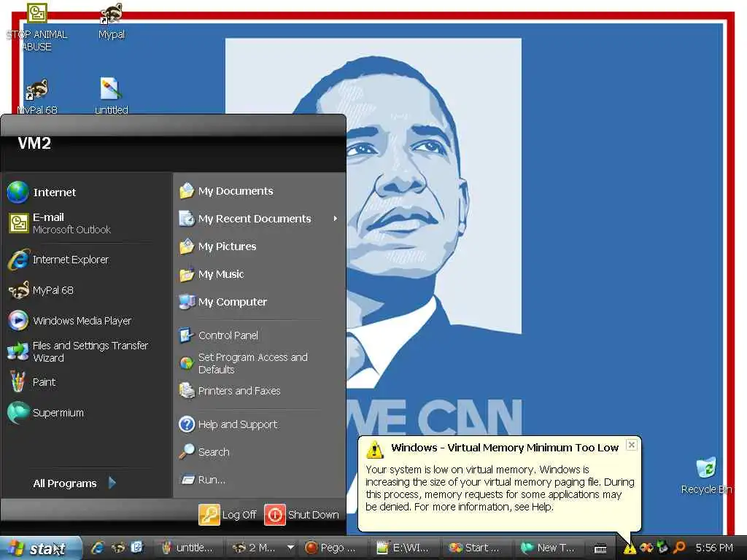Click the virtual memory warning balloon text
The height and width of the screenshot is (560, 747).
point(499,488)
